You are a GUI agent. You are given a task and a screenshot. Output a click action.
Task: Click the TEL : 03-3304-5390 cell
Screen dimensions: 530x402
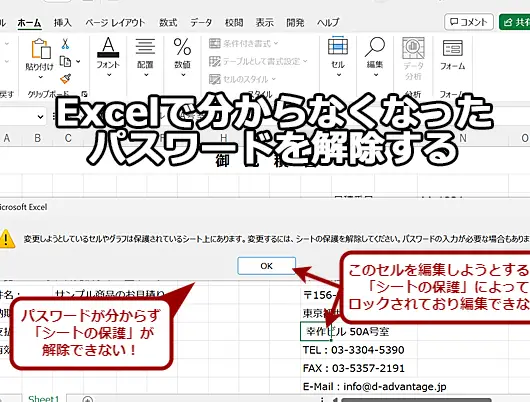[353, 350]
